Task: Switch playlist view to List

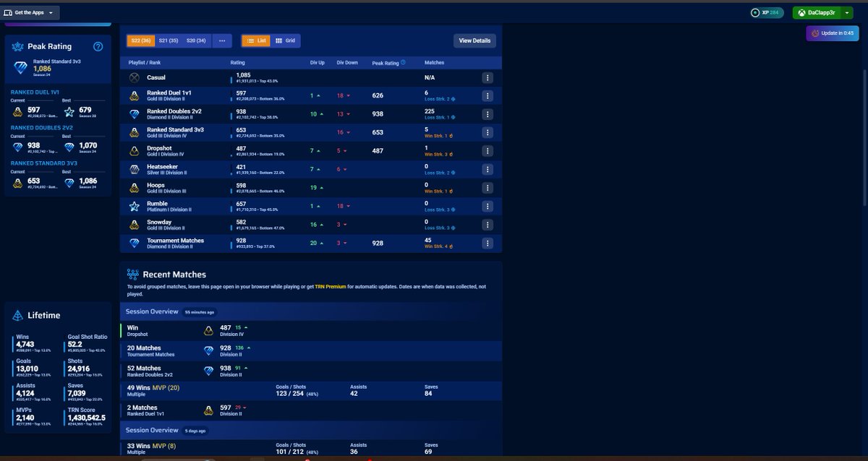Action: [255, 40]
